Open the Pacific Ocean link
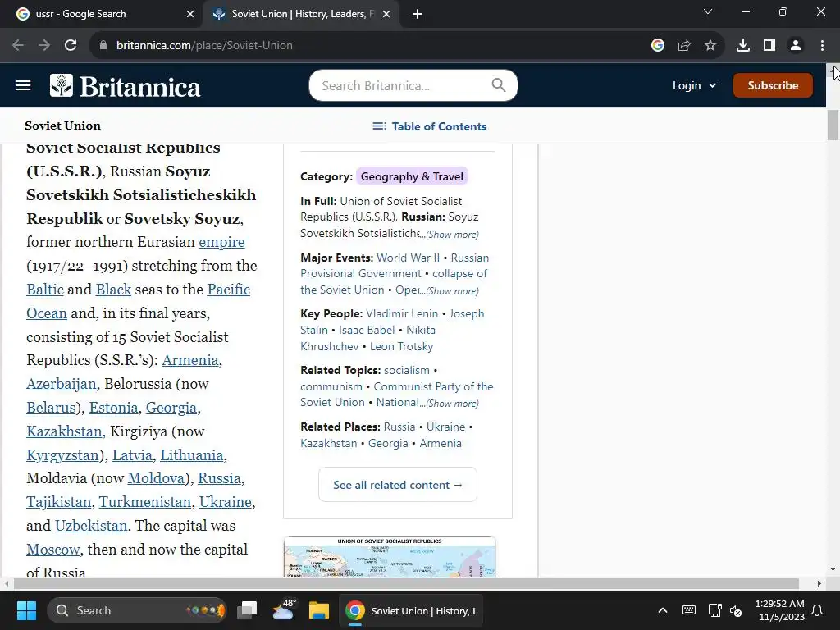 click(229, 290)
